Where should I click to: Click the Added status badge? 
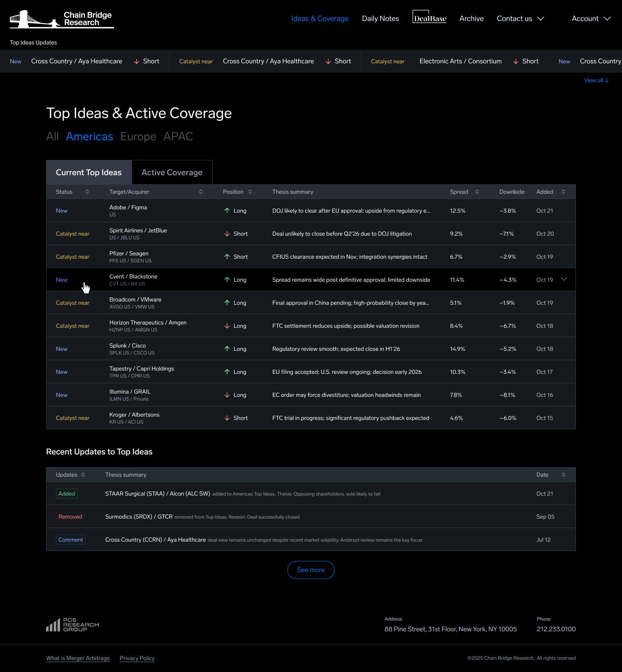(x=67, y=494)
